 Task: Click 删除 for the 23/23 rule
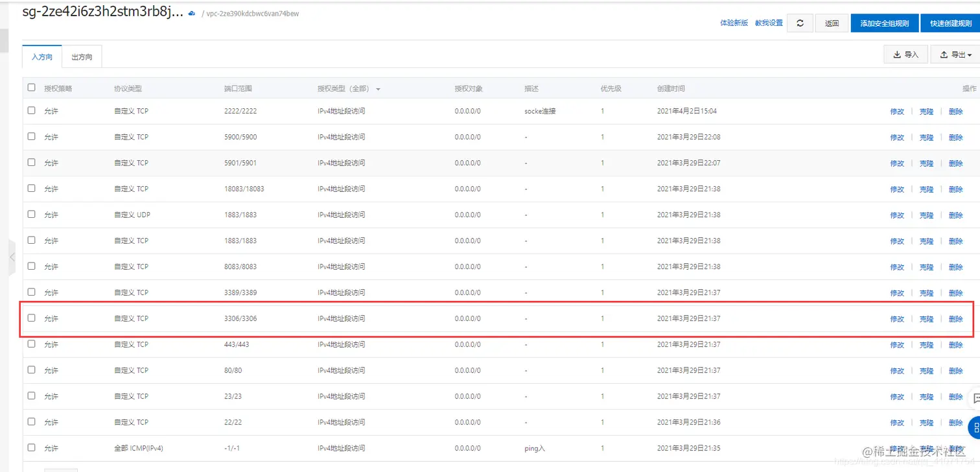955,397
